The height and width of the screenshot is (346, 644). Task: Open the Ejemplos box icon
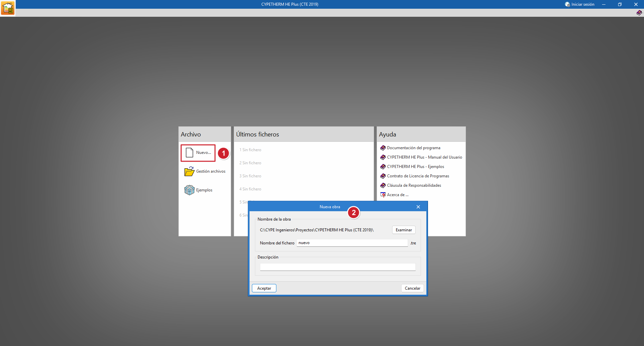[x=190, y=190]
